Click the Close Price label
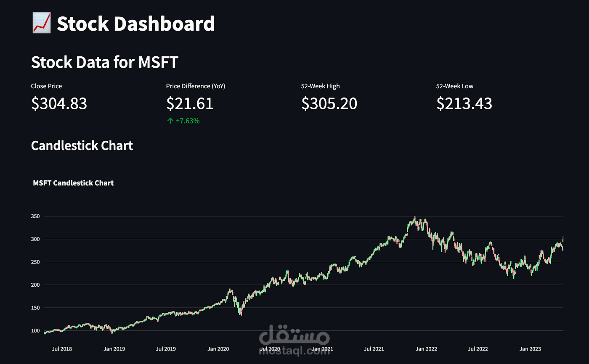589x364 pixels. pyautogui.click(x=46, y=86)
